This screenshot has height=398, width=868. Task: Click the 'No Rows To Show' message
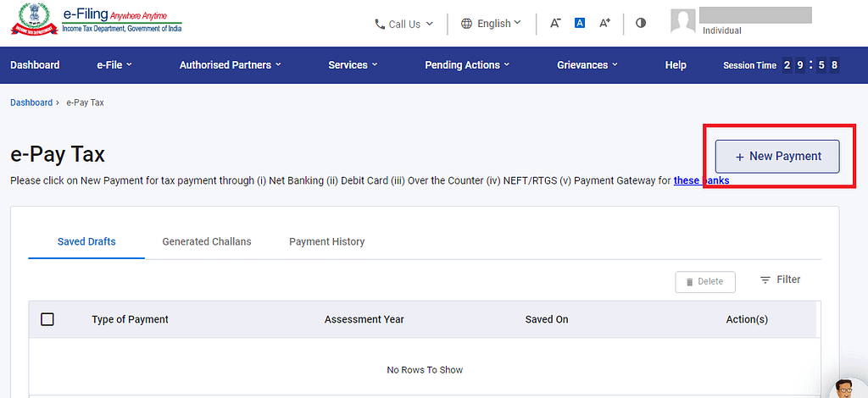coord(425,370)
